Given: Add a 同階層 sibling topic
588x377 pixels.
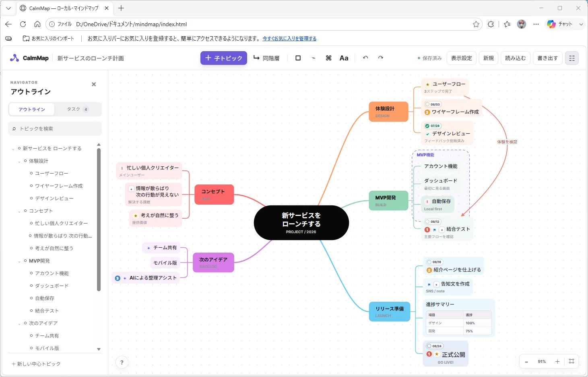Looking at the screenshot, I should (266, 58).
